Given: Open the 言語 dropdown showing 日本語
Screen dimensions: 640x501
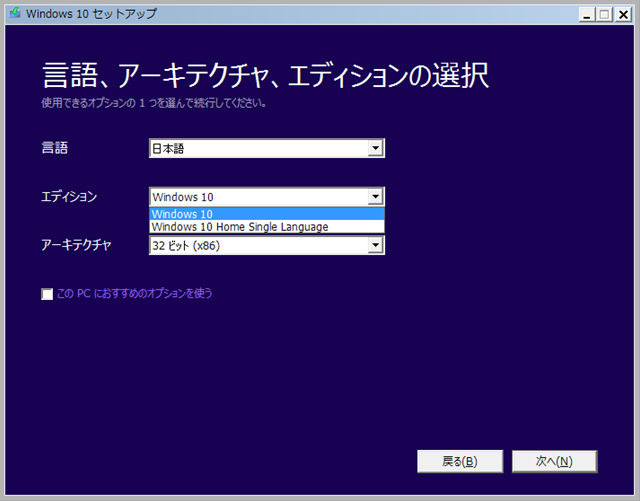Looking at the screenshot, I should [267, 148].
